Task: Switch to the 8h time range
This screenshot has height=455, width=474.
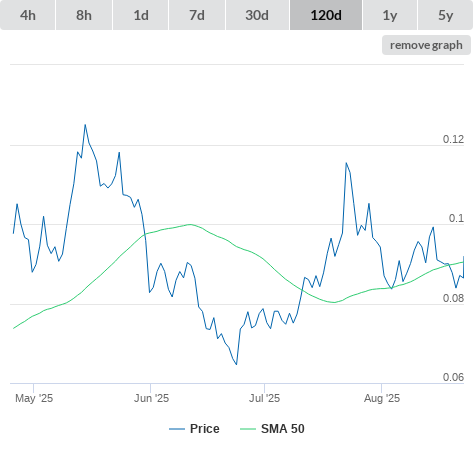Action: click(84, 15)
